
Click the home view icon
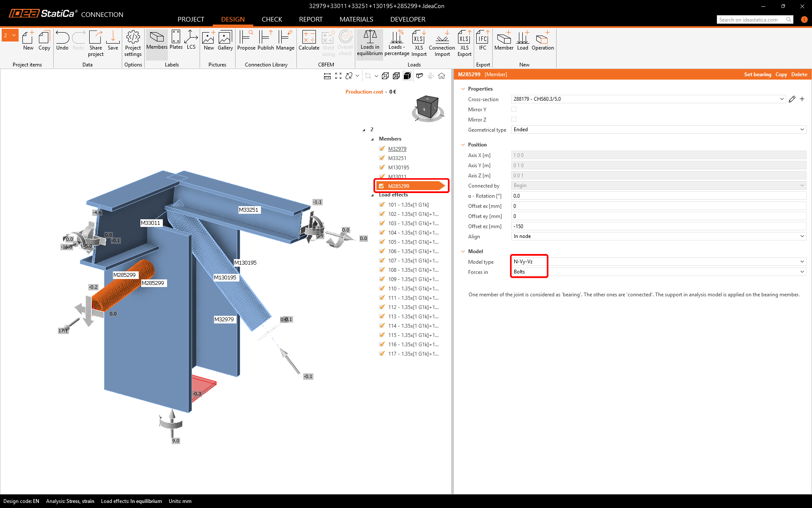442,76
